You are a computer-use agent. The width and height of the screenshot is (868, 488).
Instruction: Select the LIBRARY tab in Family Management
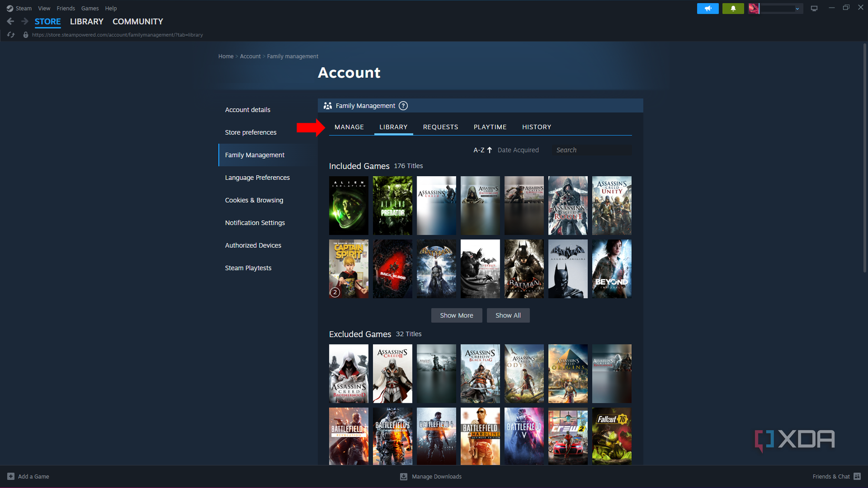coord(393,127)
